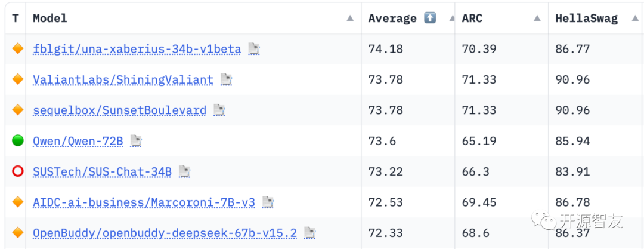Image resolution: width=644 pixels, height=249 pixels.
Task: Click the orange diamond icon for una-xaberius row
Action: click(17, 49)
